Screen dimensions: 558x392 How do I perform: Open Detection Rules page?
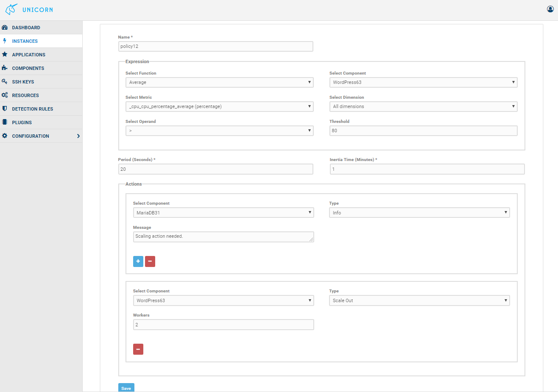(x=41, y=109)
